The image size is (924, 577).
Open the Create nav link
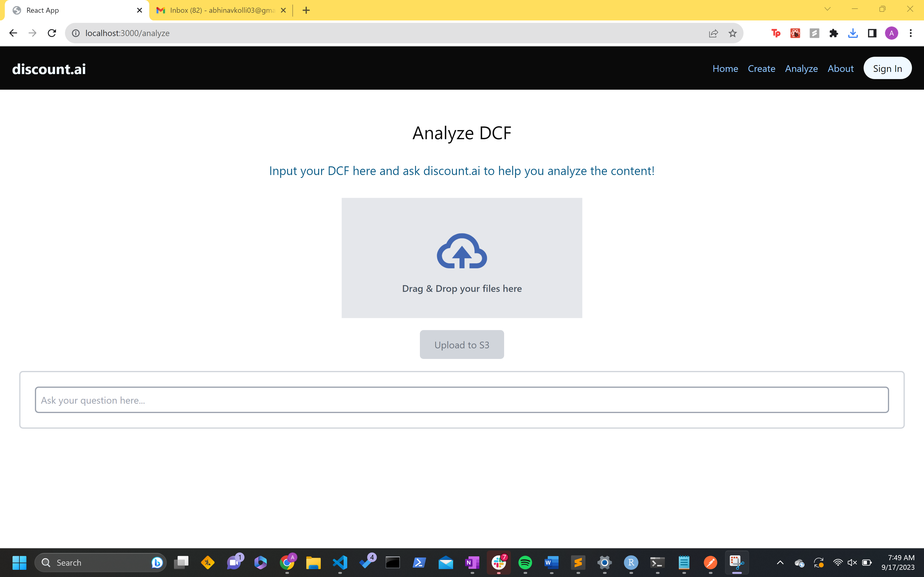point(761,69)
